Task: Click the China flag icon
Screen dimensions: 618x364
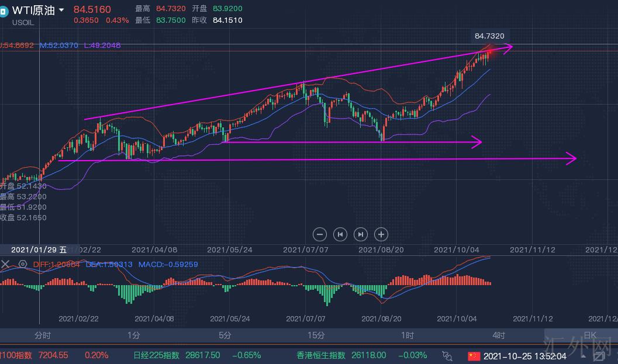Action: [473, 355]
